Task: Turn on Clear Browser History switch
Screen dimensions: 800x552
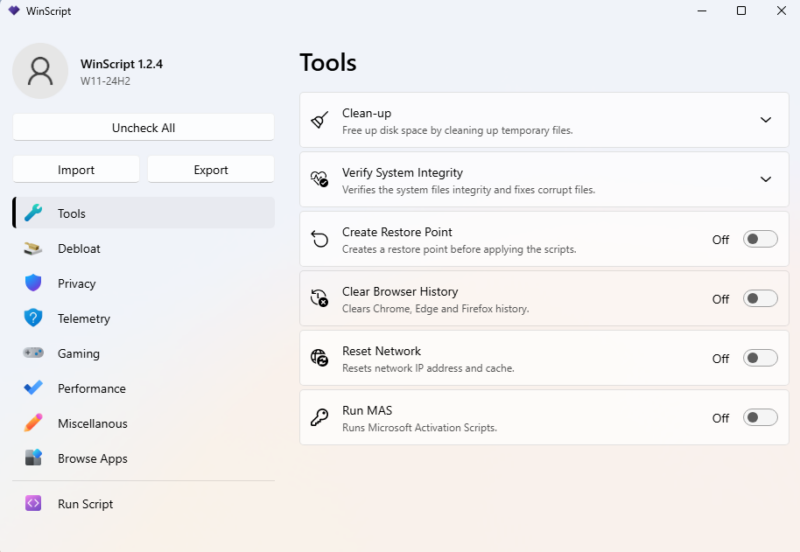Action: (760, 299)
